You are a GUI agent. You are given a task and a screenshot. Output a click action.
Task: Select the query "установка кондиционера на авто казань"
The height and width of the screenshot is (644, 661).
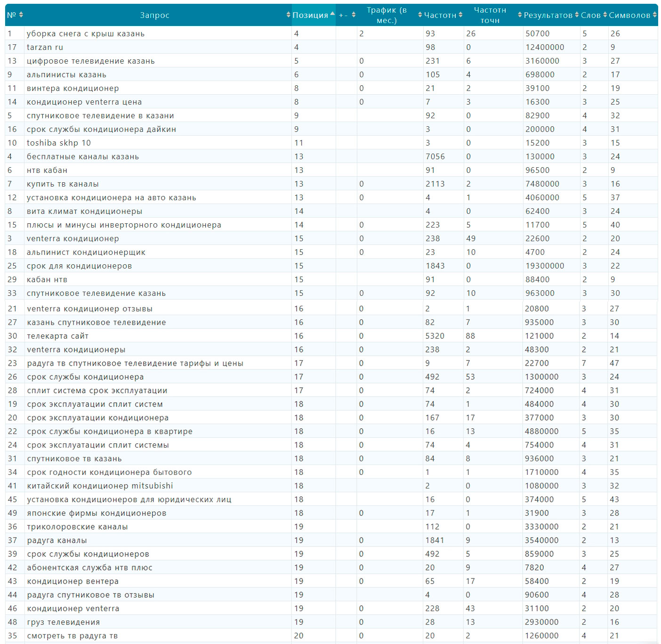coord(112,197)
